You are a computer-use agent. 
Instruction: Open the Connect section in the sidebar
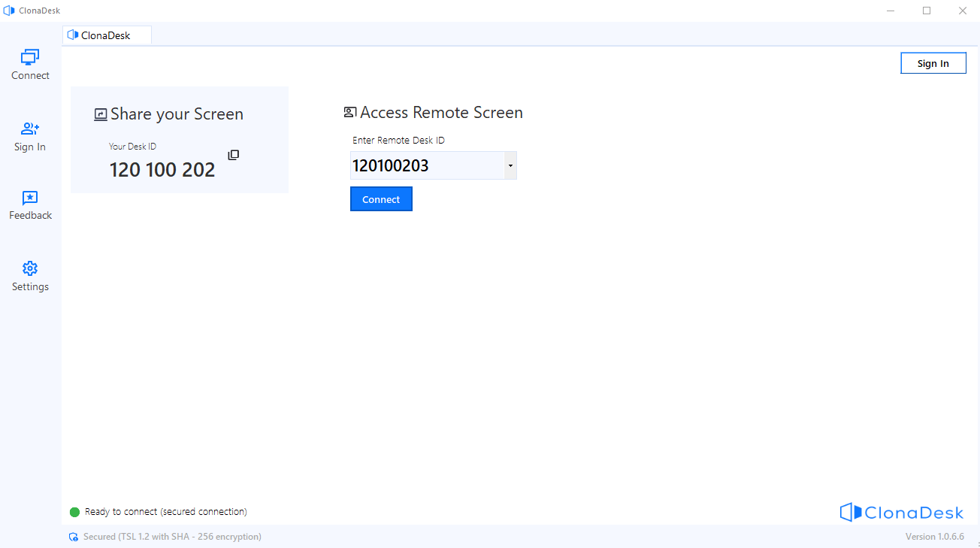(30, 65)
